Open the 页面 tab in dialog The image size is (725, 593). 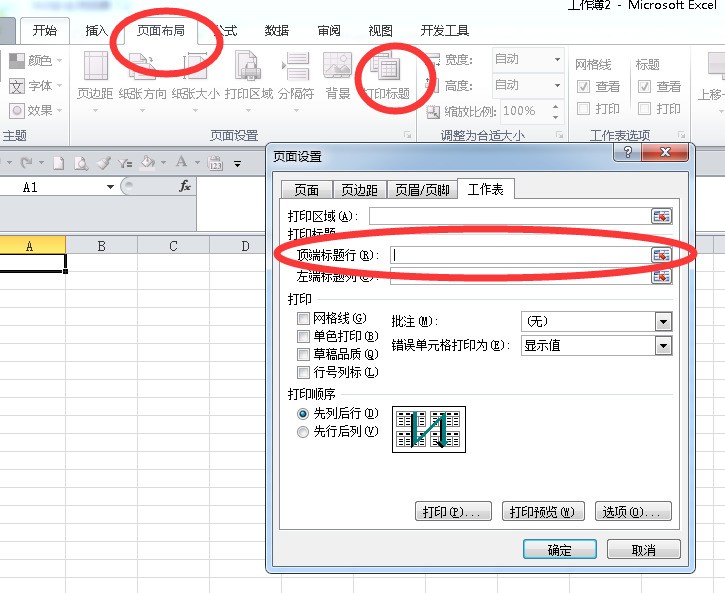[307, 190]
